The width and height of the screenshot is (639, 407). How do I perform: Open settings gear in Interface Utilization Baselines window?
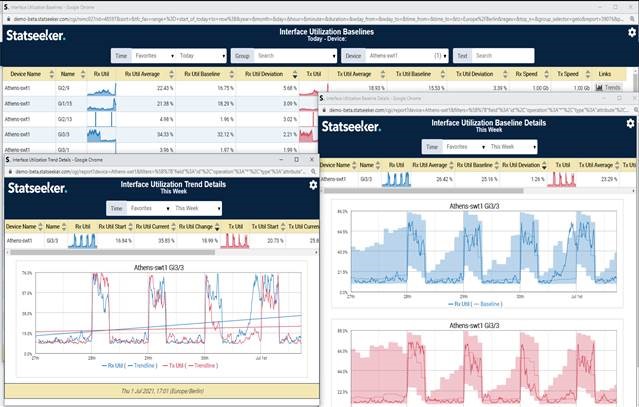[x=631, y=32]
